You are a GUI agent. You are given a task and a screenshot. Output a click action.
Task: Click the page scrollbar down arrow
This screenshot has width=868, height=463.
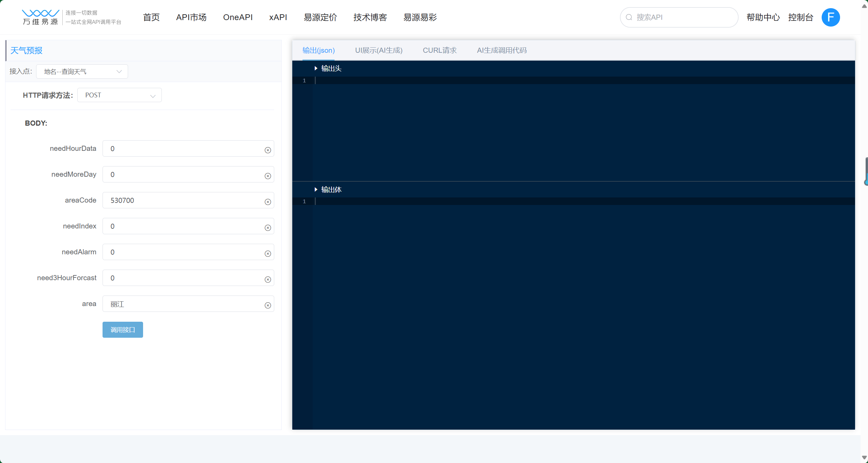click(864, 458)
